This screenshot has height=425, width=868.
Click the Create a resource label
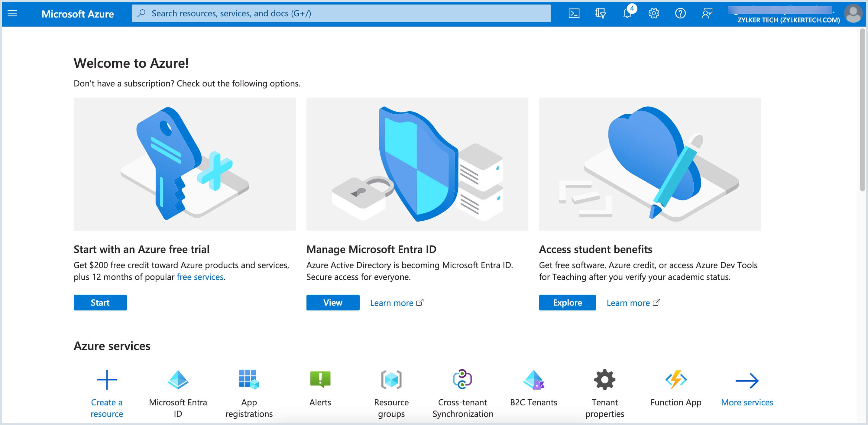coord(107,408)
